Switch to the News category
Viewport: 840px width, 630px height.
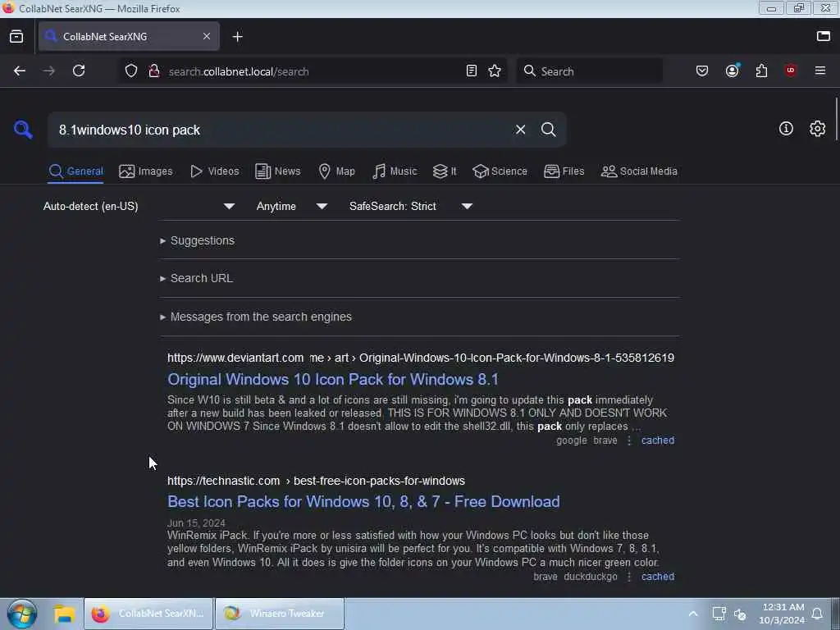point(278,171)
